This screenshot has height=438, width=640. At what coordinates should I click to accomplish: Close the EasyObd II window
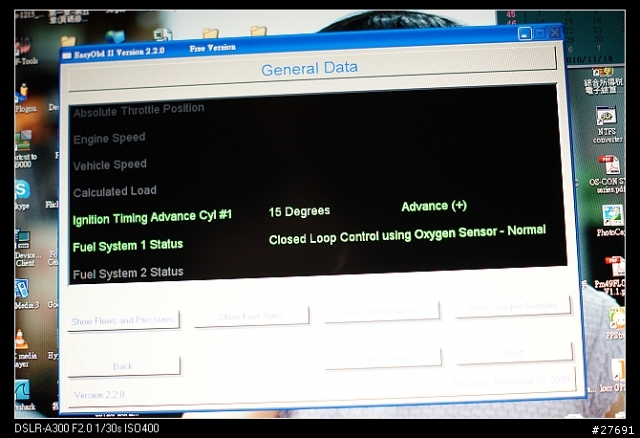click(x=555, y=32)
